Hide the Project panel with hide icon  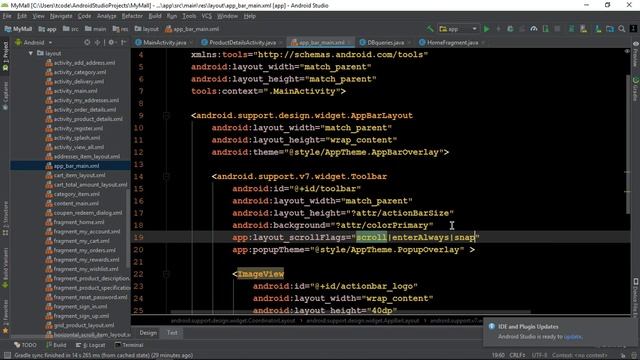point(123,42)
